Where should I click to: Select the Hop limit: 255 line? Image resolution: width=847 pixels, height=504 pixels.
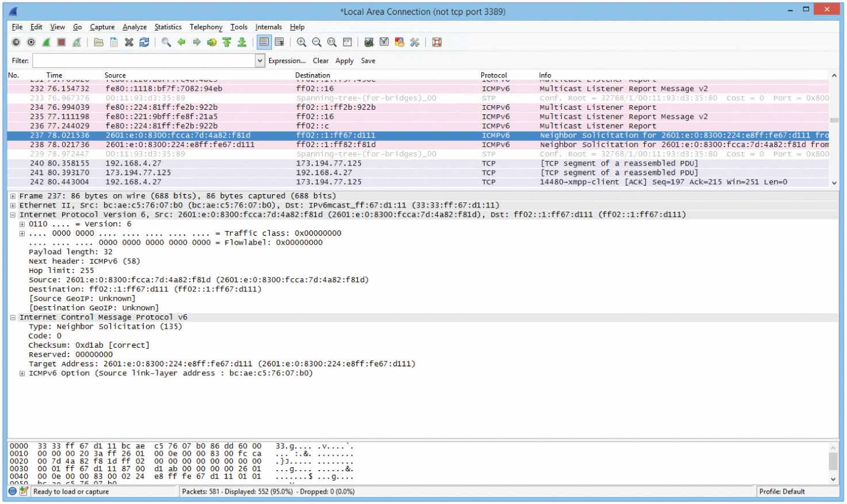coord(62,271)
